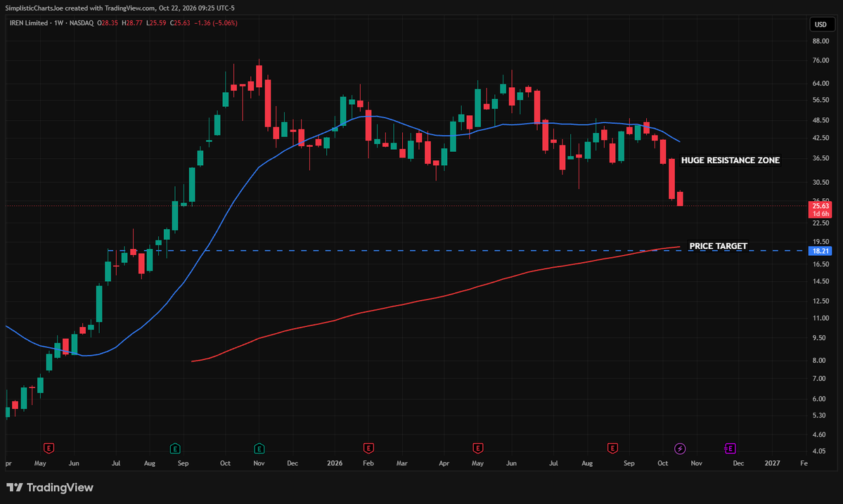Click the NASDAQ exchange label
The image size is (843, 504).
[81, 23]
